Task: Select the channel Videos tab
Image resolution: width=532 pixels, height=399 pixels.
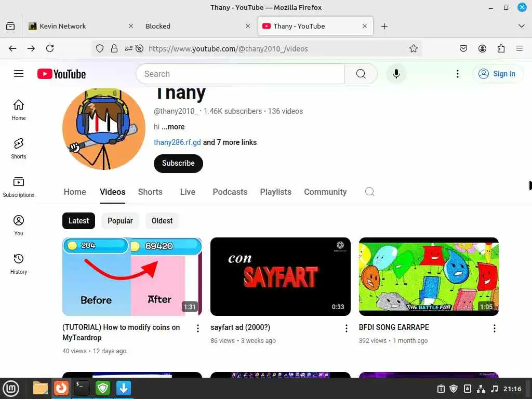Action: pos(112,192)
